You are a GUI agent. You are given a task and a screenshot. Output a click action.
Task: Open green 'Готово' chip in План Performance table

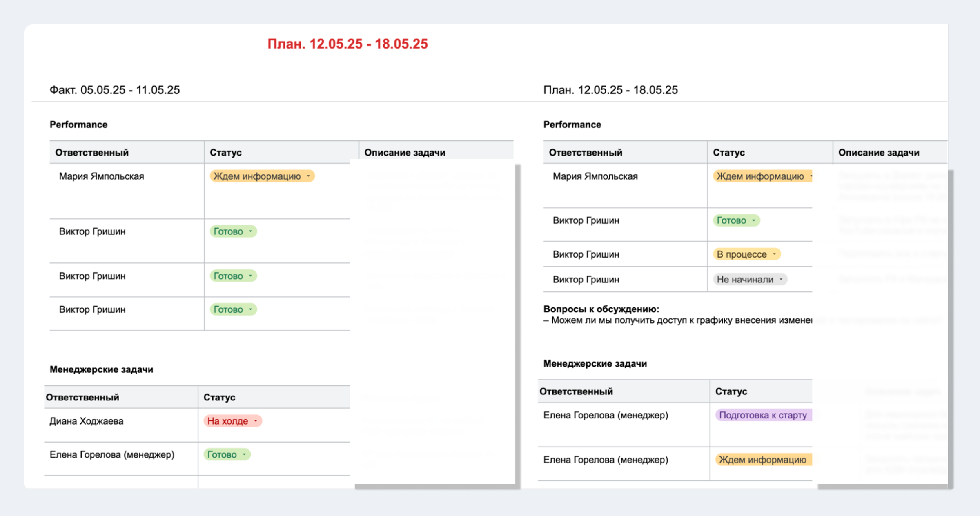(736, 220)
